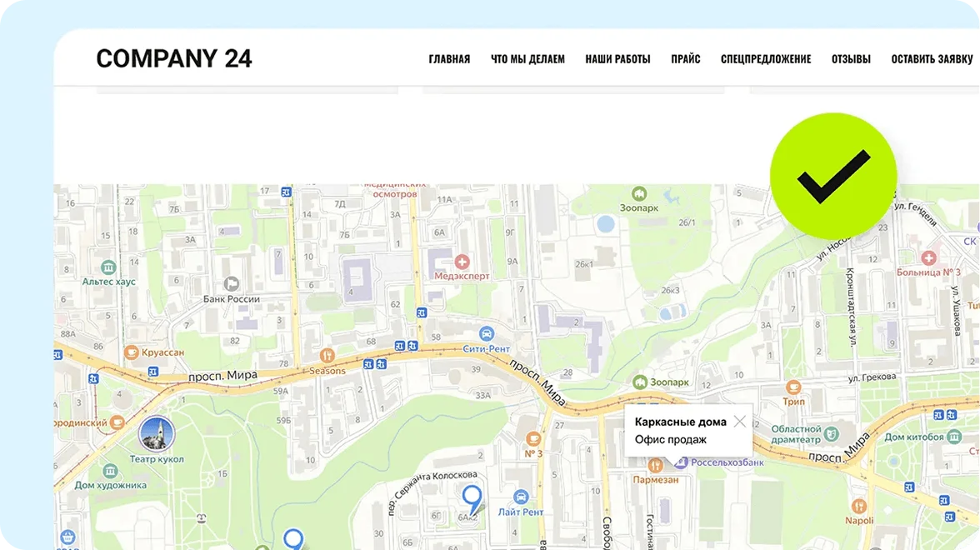Select the Альтес хаус museum icon
This screenshot has width=980, height=550.
click(108, 267)
